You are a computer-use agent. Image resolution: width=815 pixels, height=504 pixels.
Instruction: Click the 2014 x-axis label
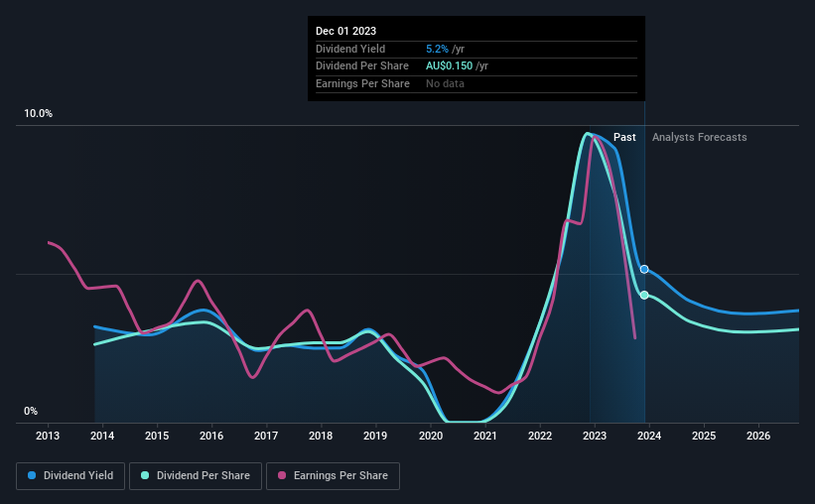point(102,436)
